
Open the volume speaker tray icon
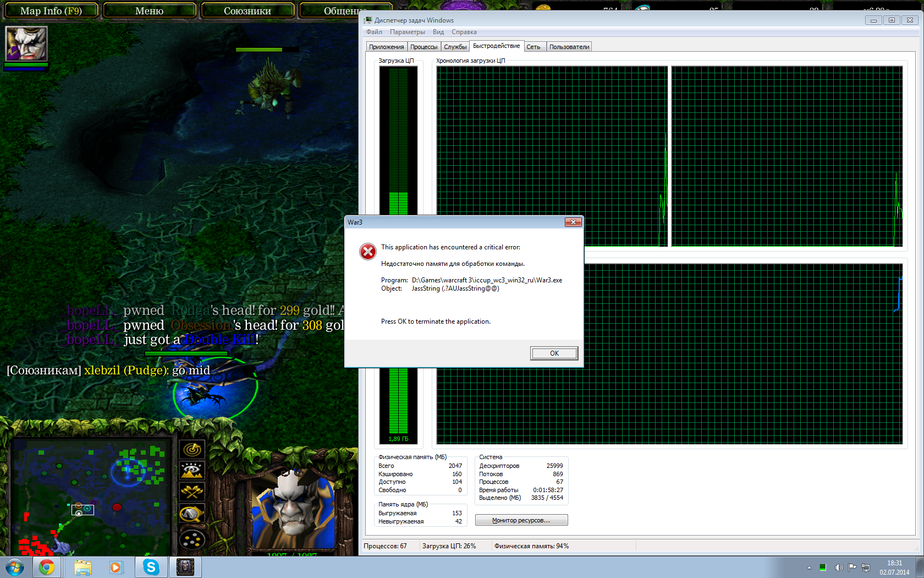click(838, 568)
